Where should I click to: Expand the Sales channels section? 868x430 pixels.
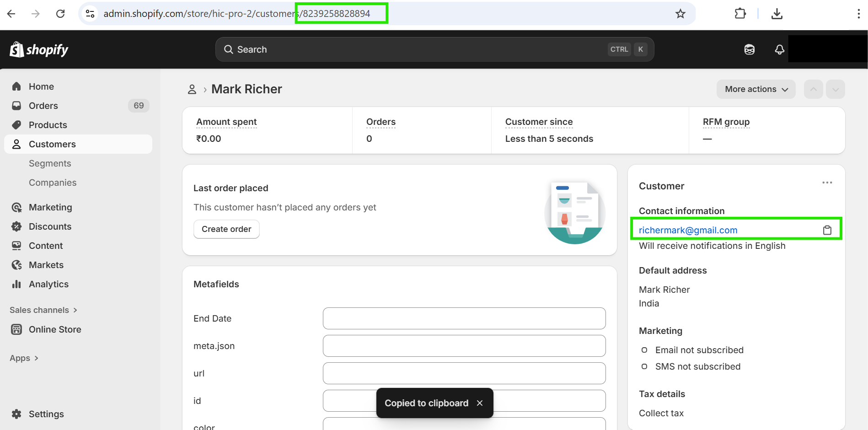(x=43, y=310)
